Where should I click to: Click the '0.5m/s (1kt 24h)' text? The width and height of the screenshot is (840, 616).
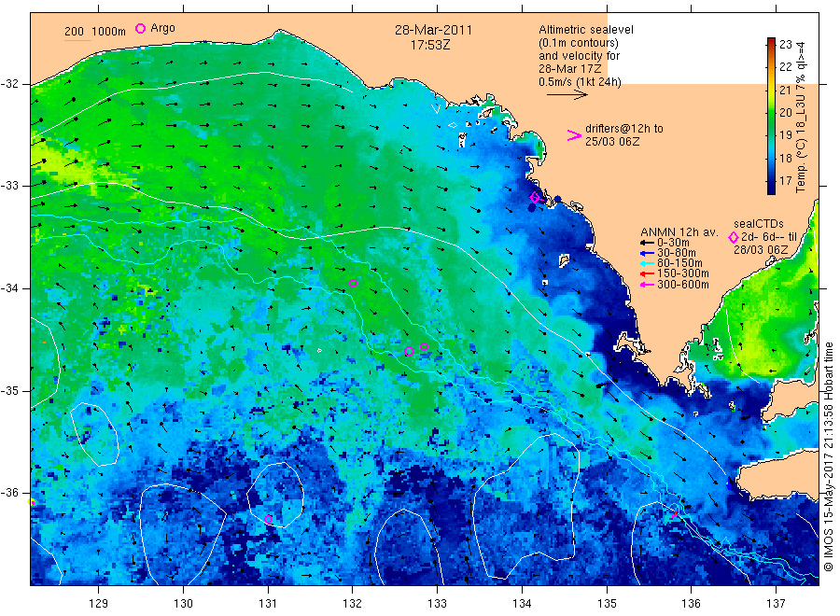coord(580,82)
